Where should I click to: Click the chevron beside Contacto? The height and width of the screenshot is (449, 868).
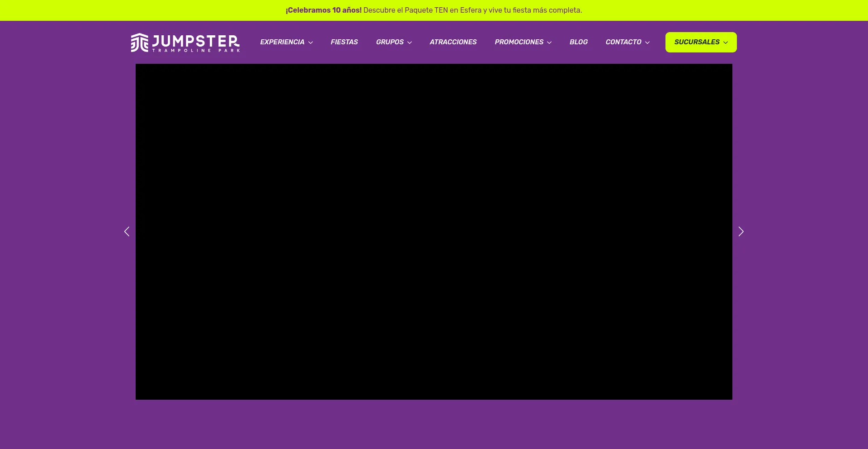pyautogui.click(x=647, y=43)
